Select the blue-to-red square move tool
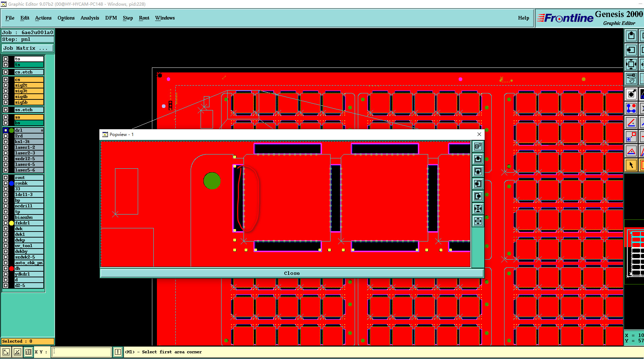 (631, 137)
